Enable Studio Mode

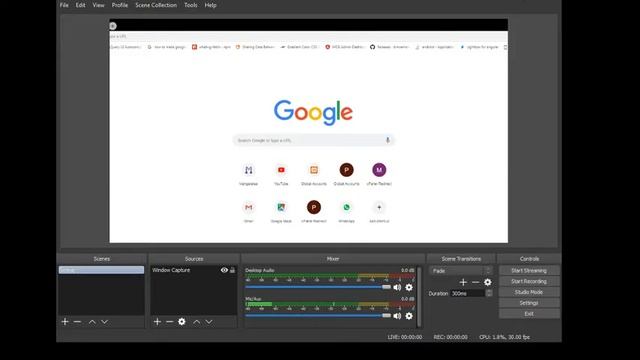[x=529, y=292]
